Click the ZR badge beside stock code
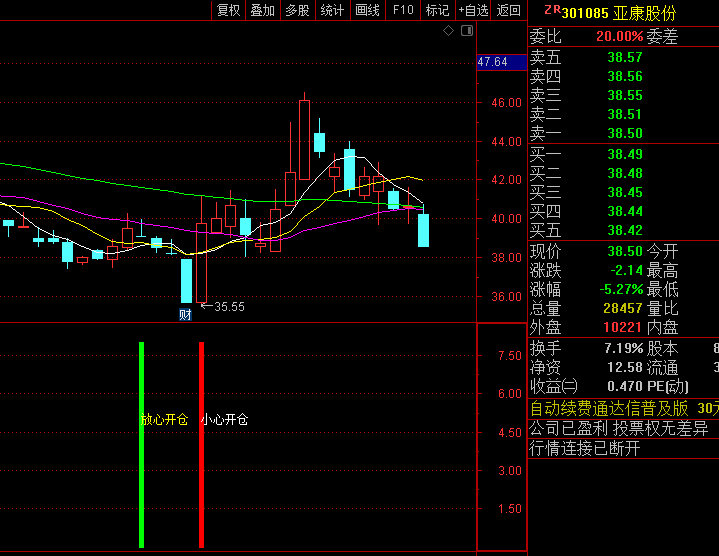The image size is (719, 556). pos(552,10)
